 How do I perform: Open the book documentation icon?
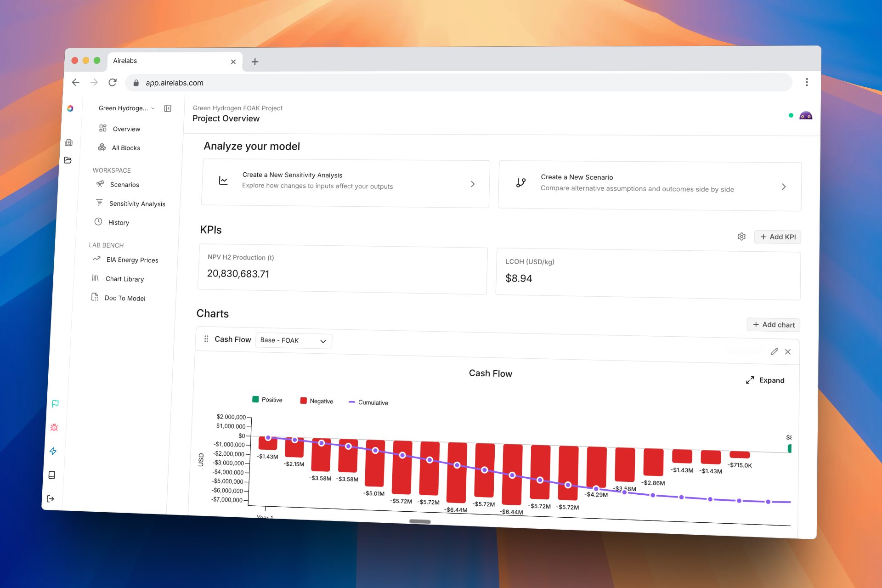tap(52, 475)
